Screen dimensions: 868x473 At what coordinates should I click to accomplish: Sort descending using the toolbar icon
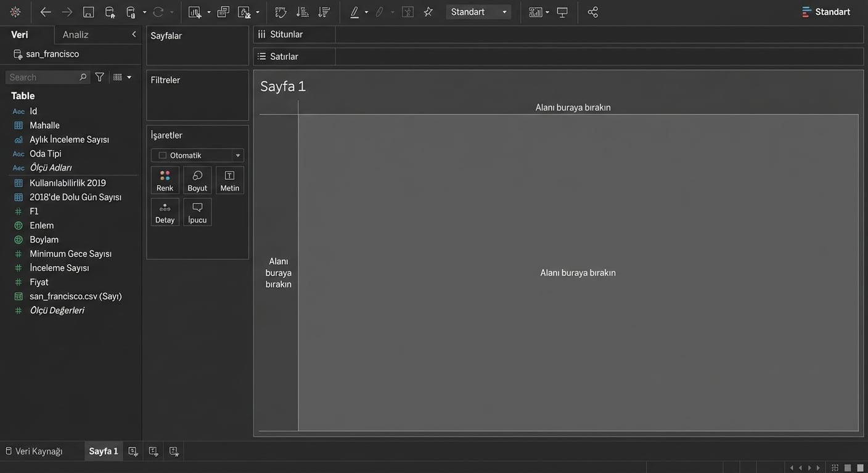click(x=324, y=12)
